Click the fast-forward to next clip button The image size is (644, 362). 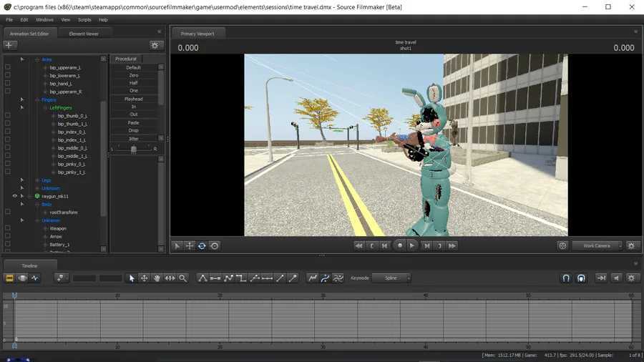(452, 246)
